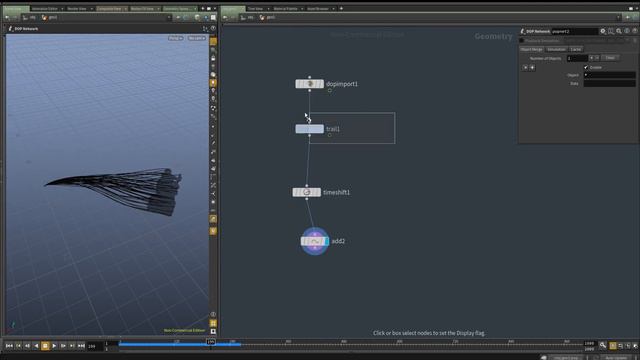Play animation in reverse

point(36,346)
